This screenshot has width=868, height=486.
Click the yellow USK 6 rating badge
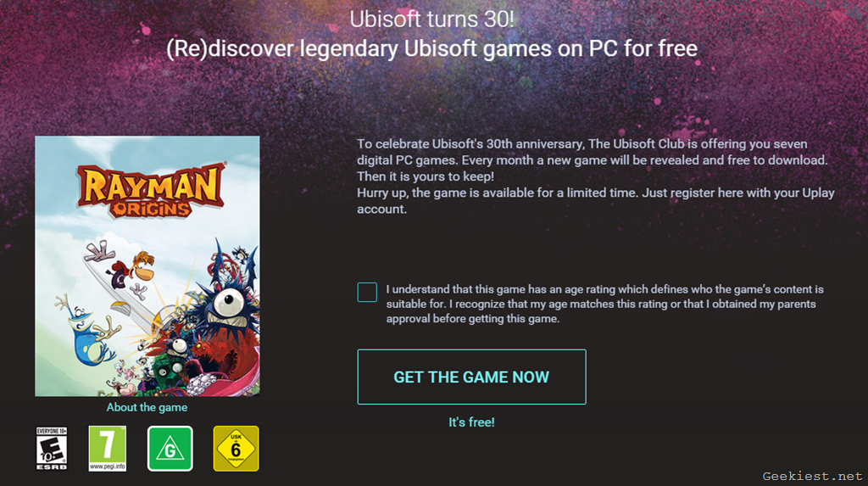(236, 449)
